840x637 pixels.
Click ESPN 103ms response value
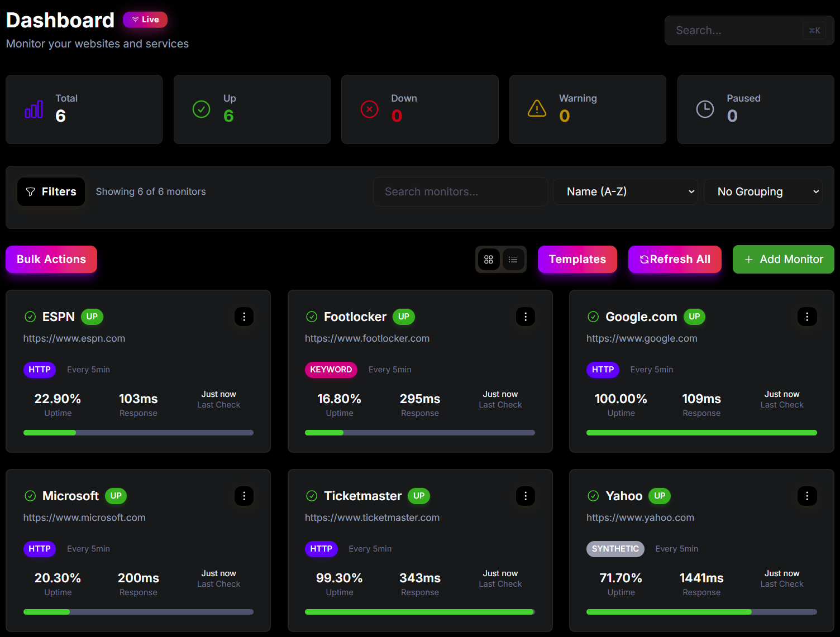[139, 399]
